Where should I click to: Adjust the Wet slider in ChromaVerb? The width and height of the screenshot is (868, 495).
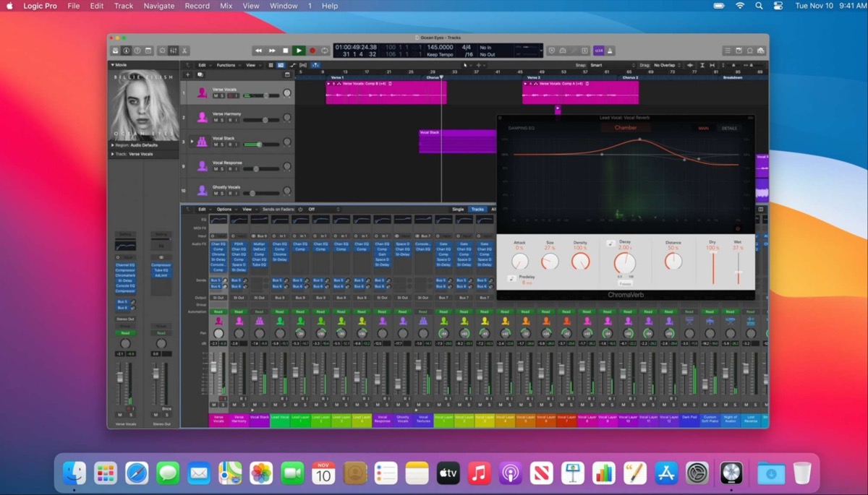738,272
